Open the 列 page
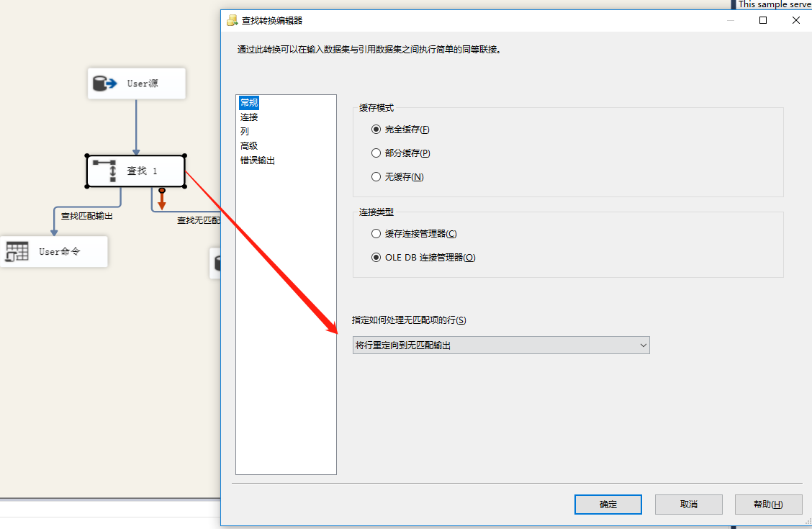This screenshot has height=529, width=812. (245, 132)
